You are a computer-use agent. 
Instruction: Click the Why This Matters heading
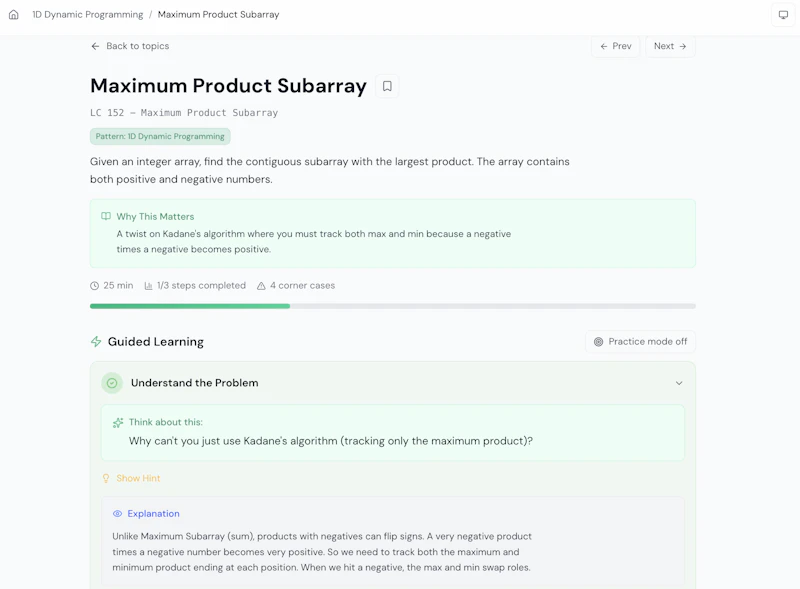pyautogui.click(x=155, y=216)
